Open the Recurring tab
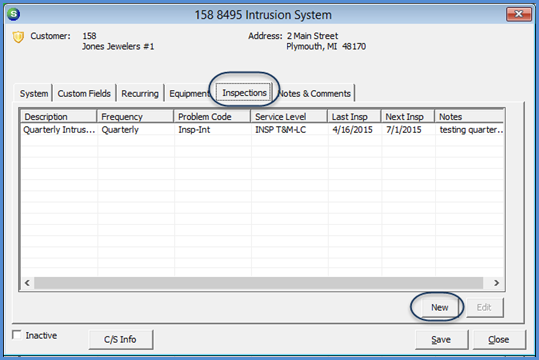Image resolution: width=539 pixels, height=360 pixels. (140, 94)
